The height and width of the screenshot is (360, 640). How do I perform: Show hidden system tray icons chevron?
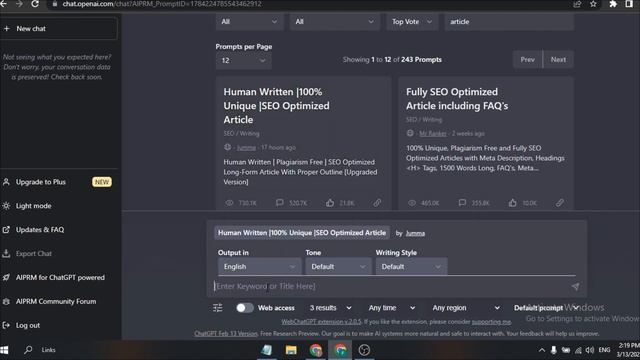pos(542,350)
